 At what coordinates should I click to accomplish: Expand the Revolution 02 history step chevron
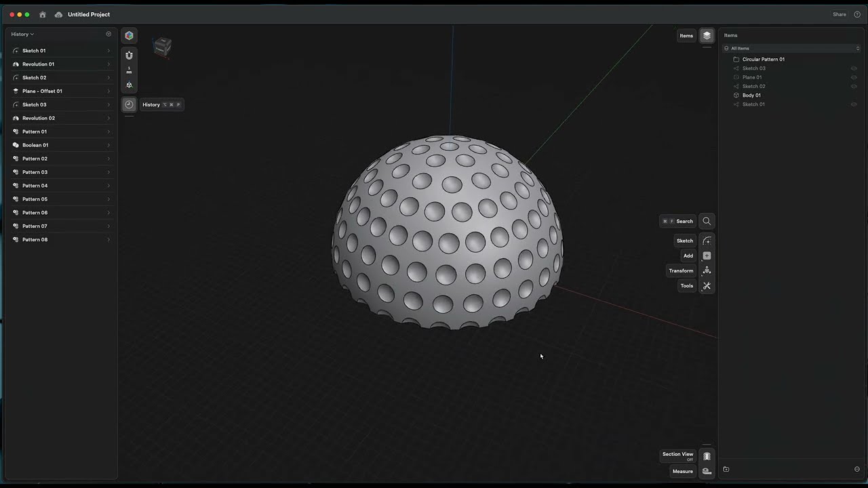pos(108,118)
